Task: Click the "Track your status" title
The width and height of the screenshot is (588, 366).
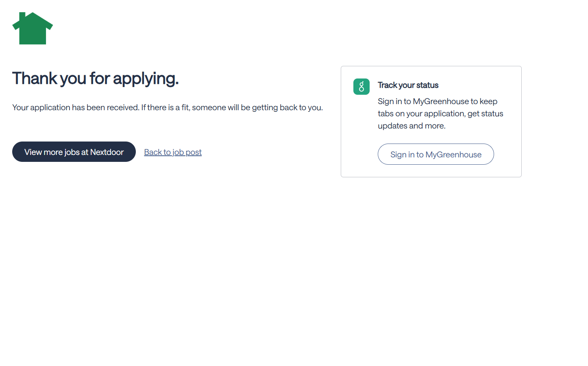Action: click(x=408, y=85)
